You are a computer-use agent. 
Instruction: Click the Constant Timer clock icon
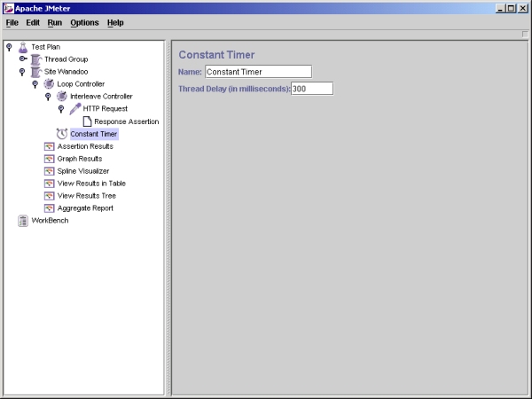coord(61,134)
